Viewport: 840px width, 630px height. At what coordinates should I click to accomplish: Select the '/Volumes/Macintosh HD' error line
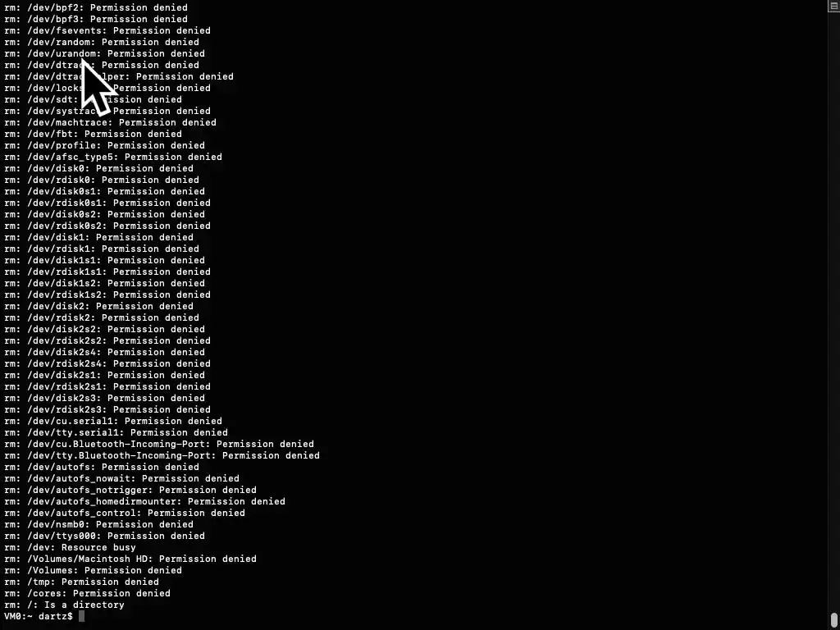pos(130,559)
